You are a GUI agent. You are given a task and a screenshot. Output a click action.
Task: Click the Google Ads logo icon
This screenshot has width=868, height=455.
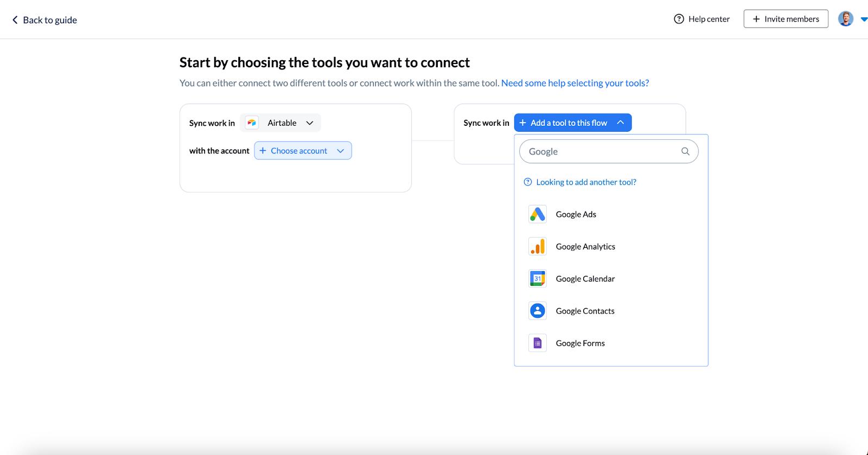coord(537,214)
